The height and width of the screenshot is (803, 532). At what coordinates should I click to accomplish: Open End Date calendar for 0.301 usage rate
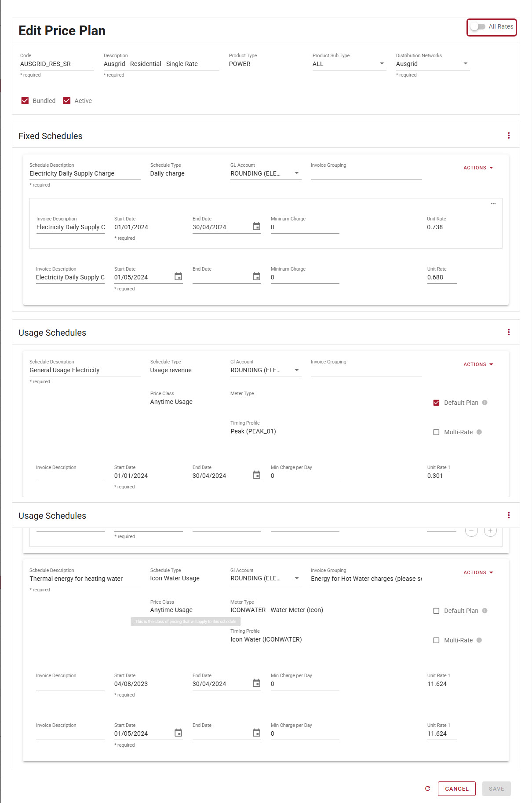click(256, 475)
